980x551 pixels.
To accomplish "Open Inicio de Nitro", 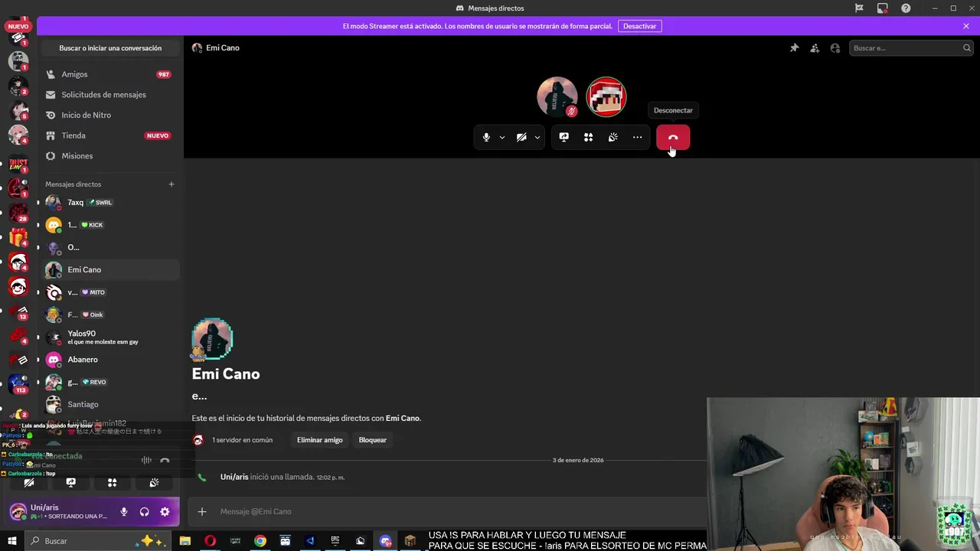I will [109, 115].
